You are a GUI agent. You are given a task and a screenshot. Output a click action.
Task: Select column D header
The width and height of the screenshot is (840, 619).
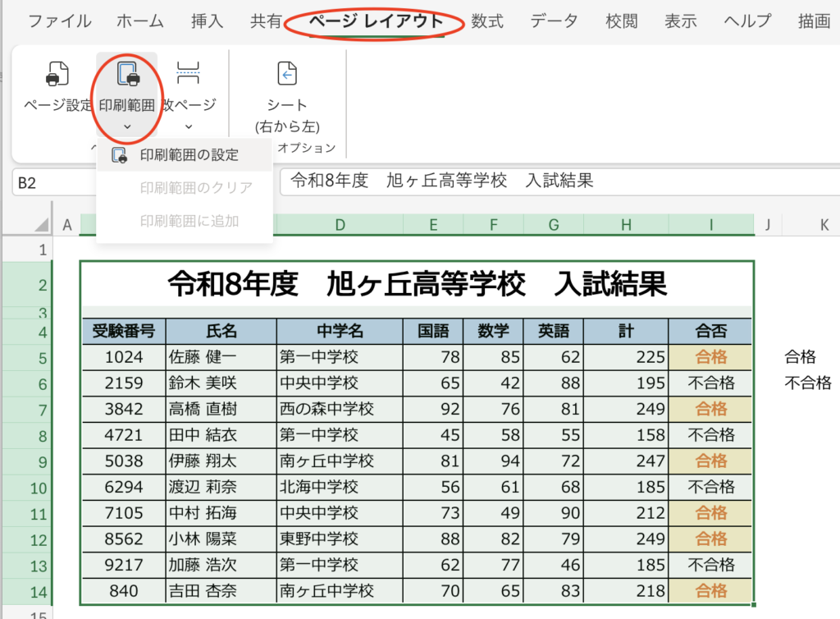tap(340, 225)
